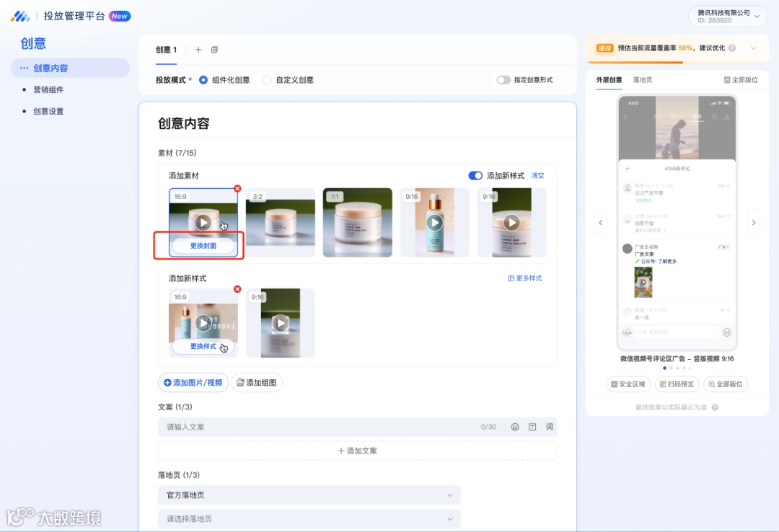
Task: Play the 9:16 cream jar video
Action: (511, 222)
